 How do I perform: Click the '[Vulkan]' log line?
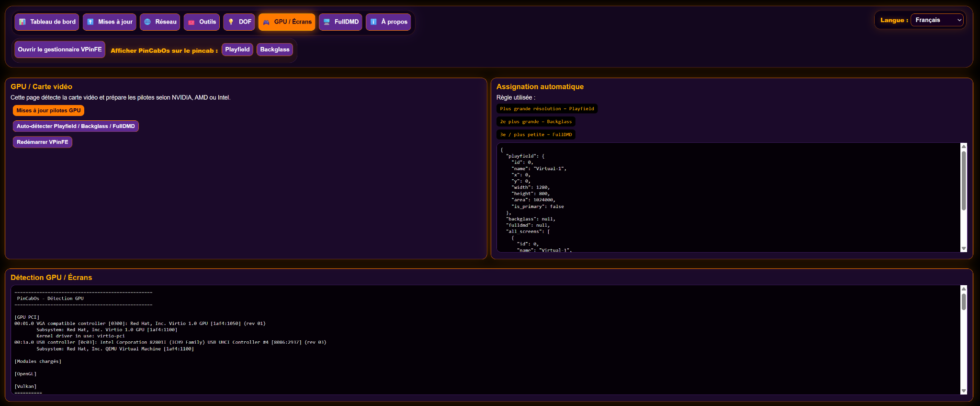25,386
